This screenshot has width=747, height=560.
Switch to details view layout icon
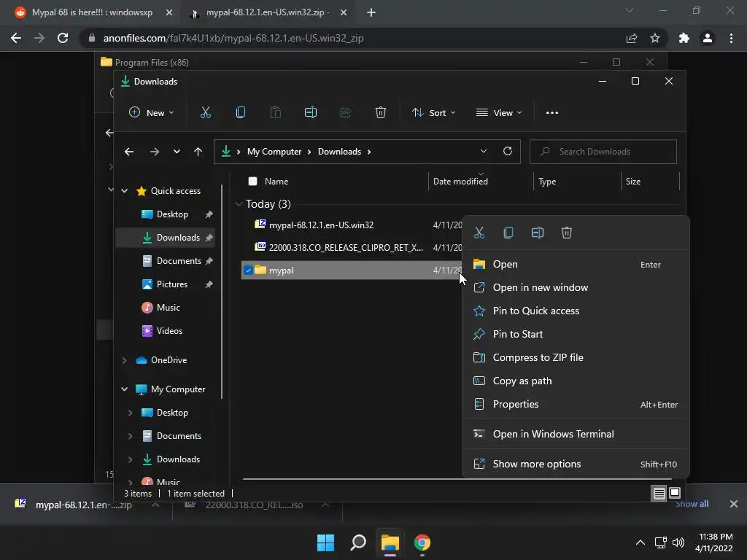click(659, 494)
